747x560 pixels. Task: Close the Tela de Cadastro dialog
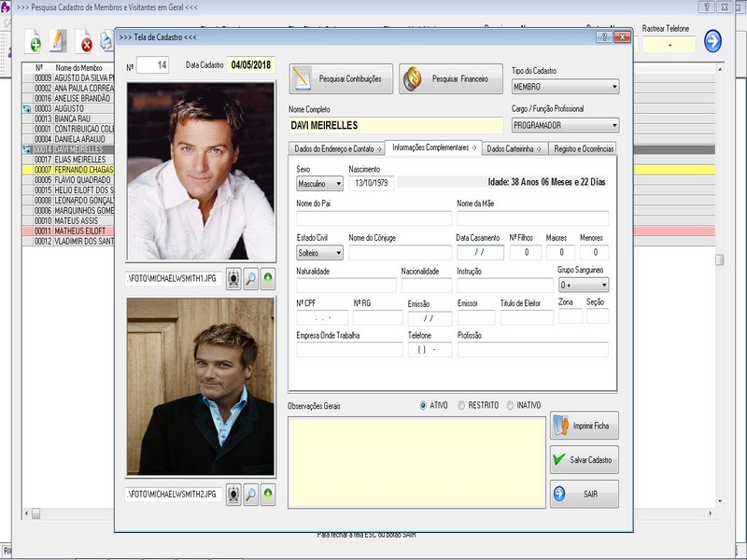pyautogui.click(x=622, y=37)
